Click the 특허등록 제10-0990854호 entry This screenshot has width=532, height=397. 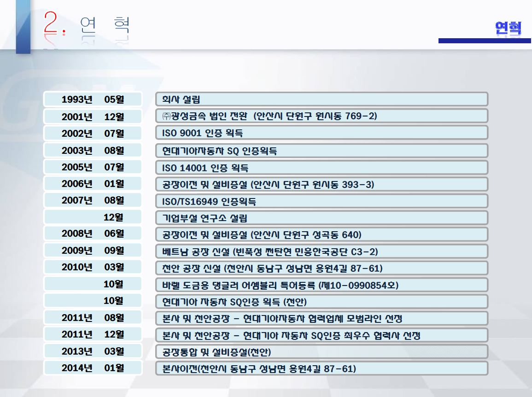coord(322,285)
